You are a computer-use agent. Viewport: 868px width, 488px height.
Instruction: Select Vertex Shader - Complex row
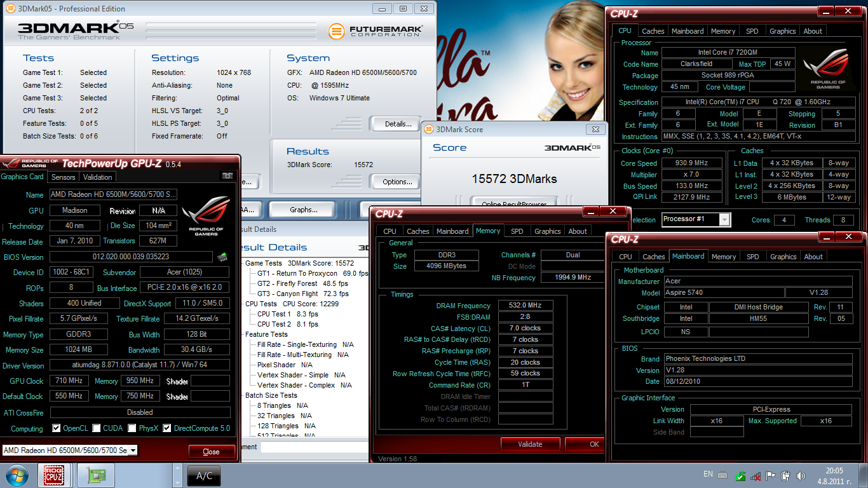[304, 385]
